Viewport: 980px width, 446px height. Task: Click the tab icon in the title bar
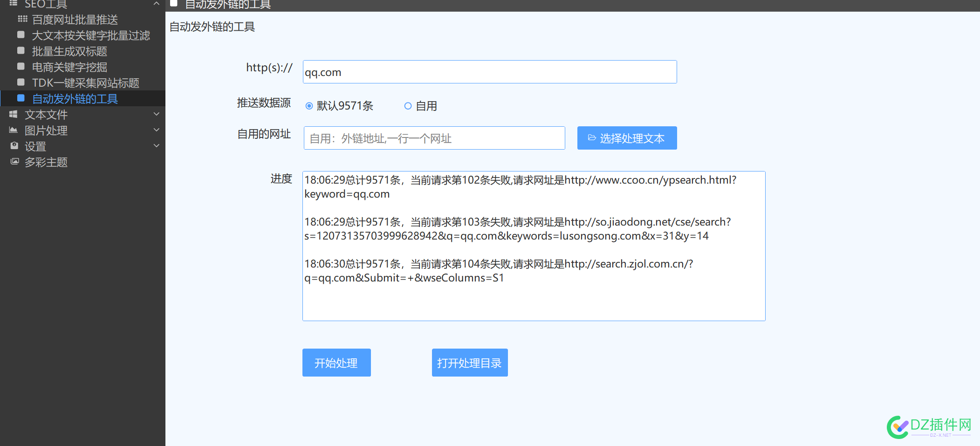(x=174, y=4)
